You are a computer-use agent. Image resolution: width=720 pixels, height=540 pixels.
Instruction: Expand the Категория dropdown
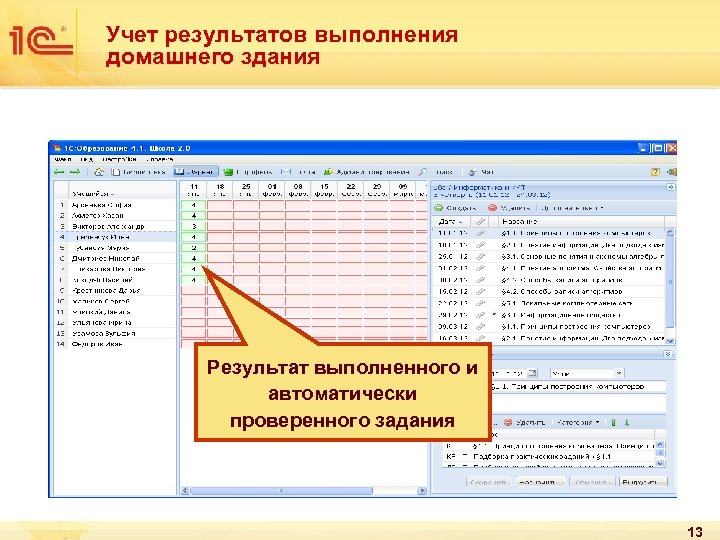578,422
